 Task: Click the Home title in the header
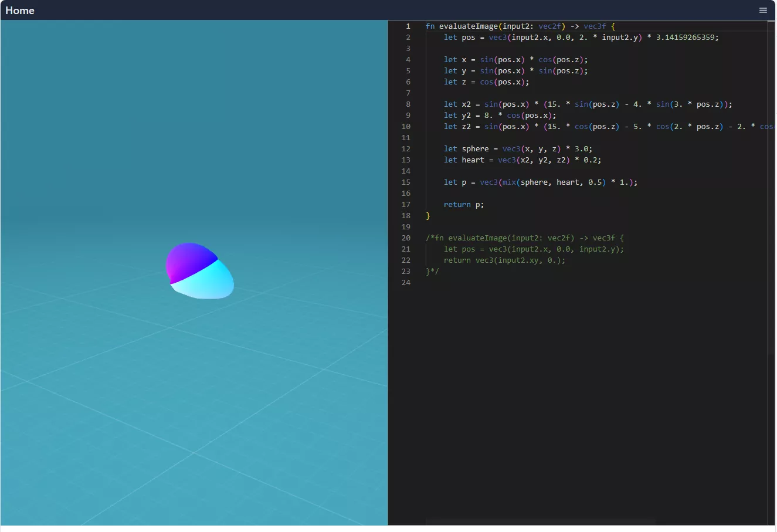pyautogui.click(x=20, y=11)
